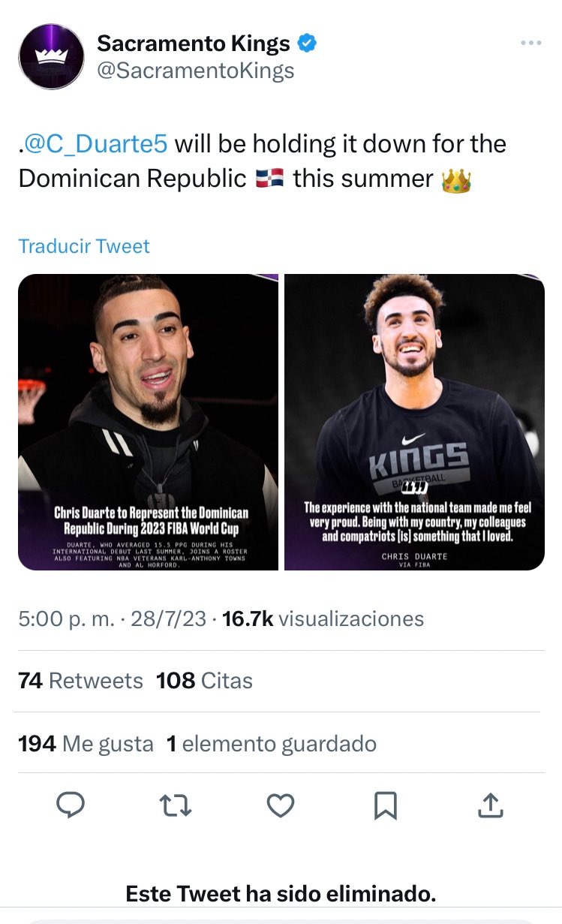Tap the reply speech bubble icon
This screenshot has height=924, width=562.
click(71, 805)
